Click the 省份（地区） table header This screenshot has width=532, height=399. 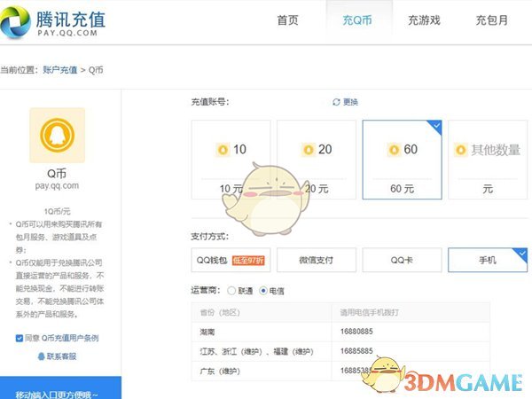tap(262, 312)
